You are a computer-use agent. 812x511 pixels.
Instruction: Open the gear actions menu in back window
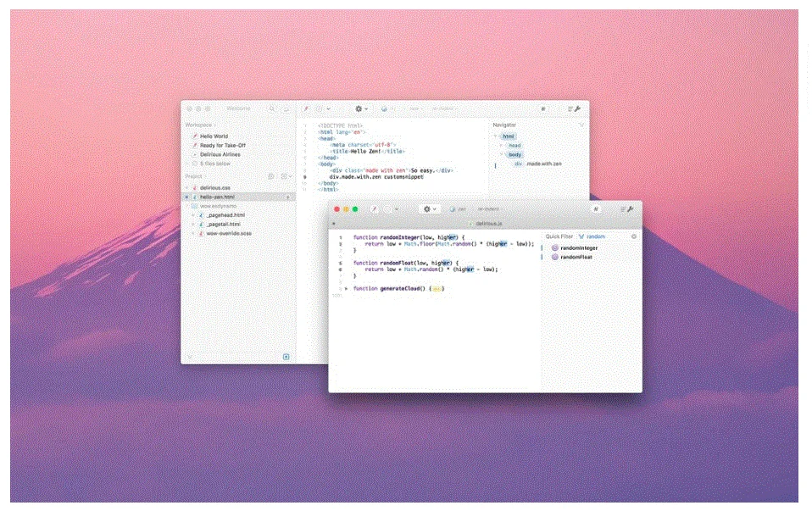361,108
